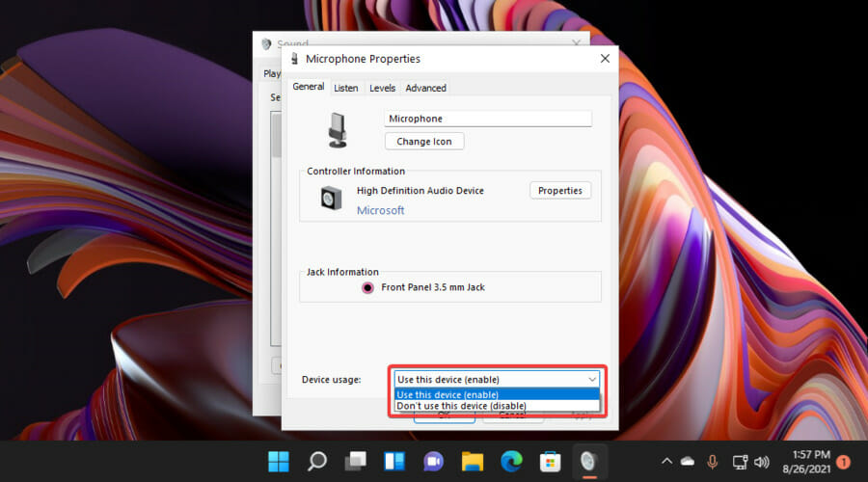Open the Windows Start menu
This screenshot has height=482, width=868.
tap(278, 461)
